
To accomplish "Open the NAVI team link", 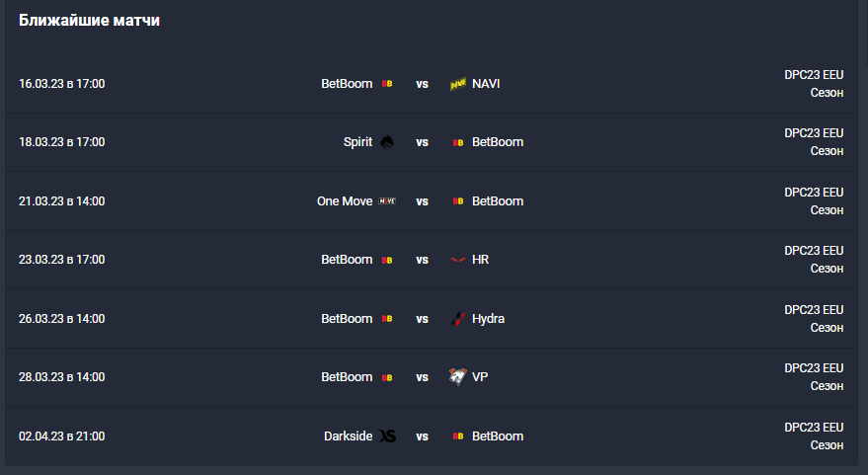I will point(486,84).
